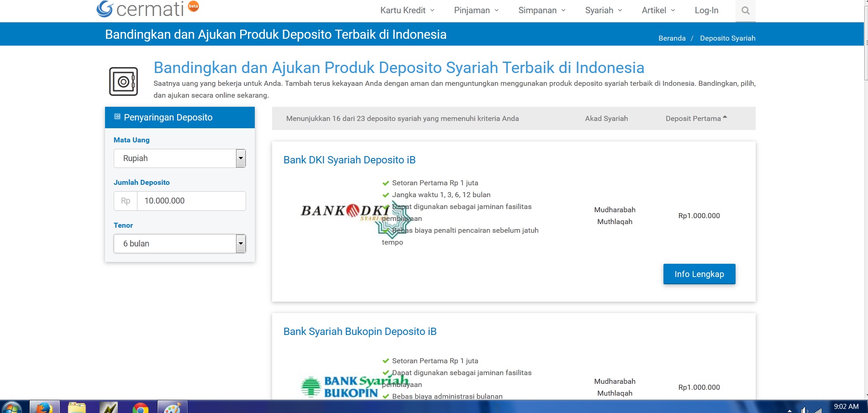Open the Mata Uang Rupiah dropdown

(179, 158)
